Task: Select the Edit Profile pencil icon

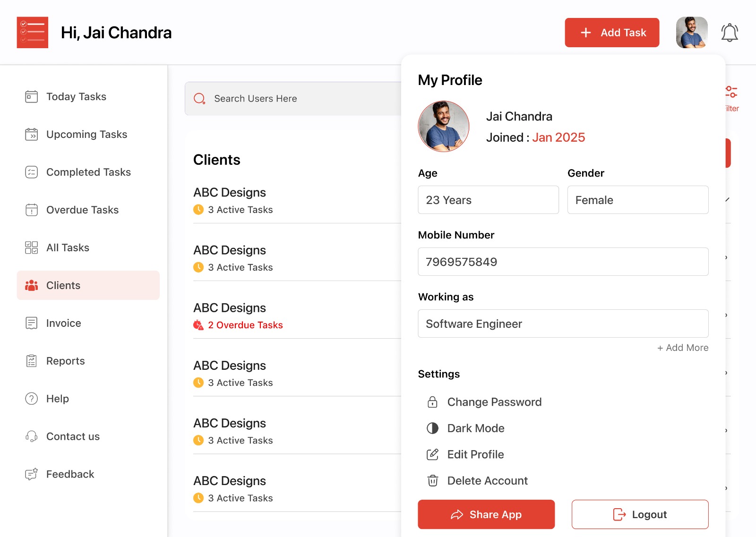Action: pos(432,454)
